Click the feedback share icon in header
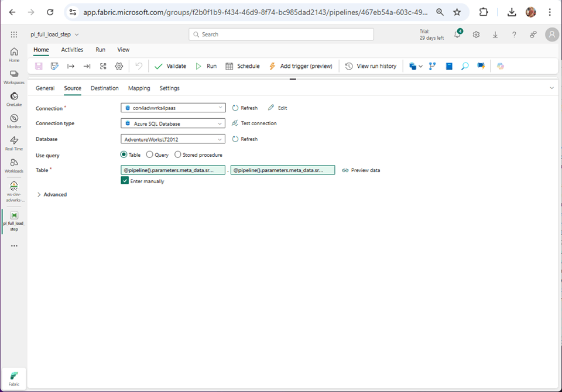The image size is (562, 392). click(533, 35)
